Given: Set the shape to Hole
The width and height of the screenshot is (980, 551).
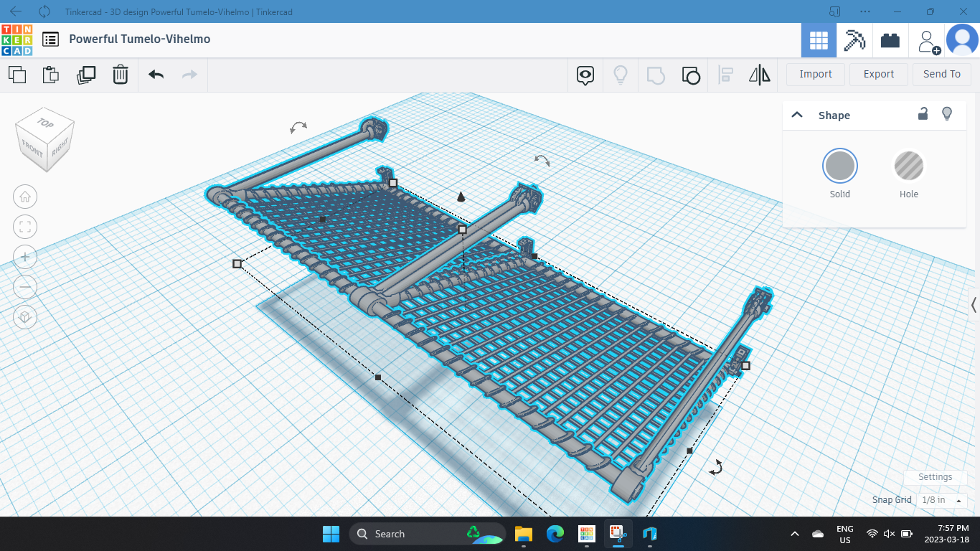Looking at the screenshot, I should click(908, 166).
